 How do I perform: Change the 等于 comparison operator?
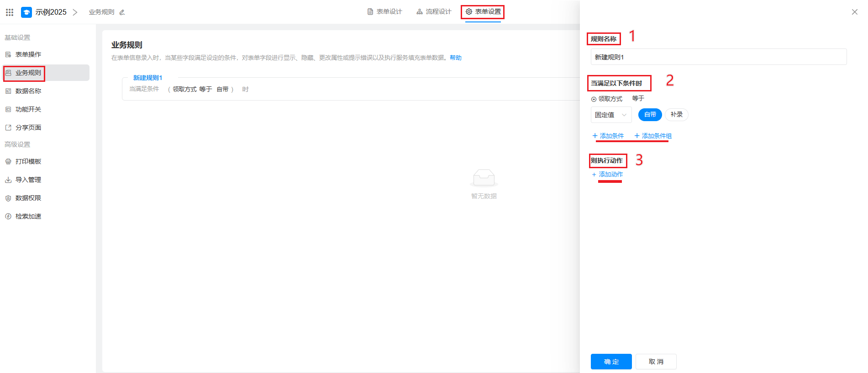[x=638, y=99]
